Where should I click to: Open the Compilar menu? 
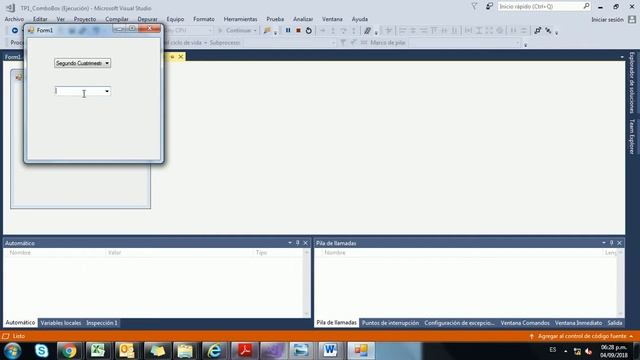117,19
